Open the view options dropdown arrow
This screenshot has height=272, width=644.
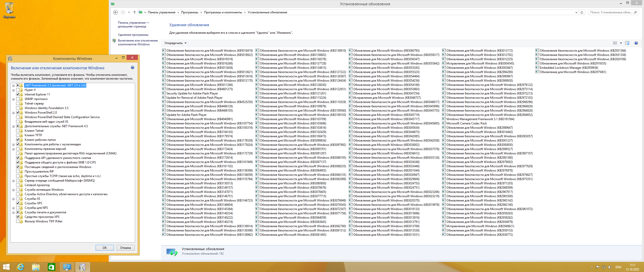coord(621,43)
